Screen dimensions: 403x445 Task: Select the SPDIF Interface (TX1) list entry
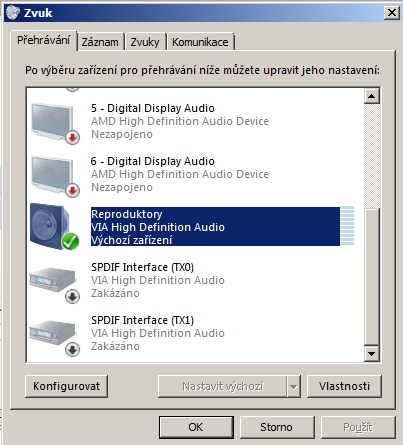point(194,333)
